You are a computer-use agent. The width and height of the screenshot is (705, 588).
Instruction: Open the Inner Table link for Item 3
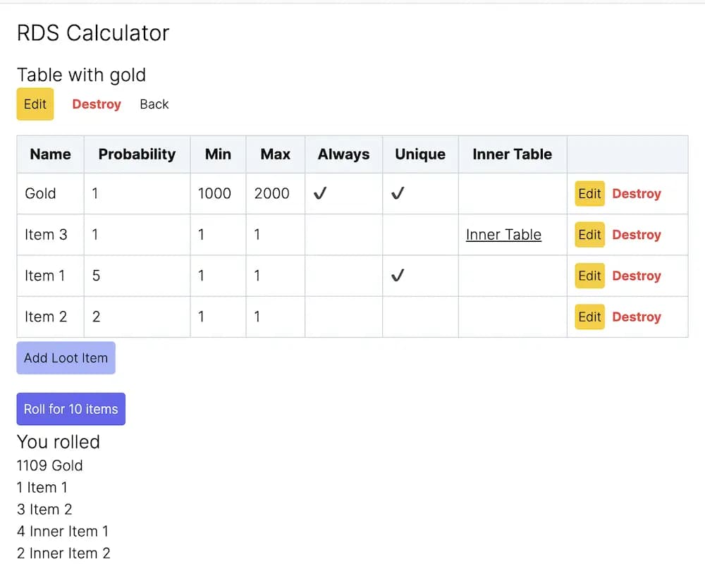coord(503,235)
